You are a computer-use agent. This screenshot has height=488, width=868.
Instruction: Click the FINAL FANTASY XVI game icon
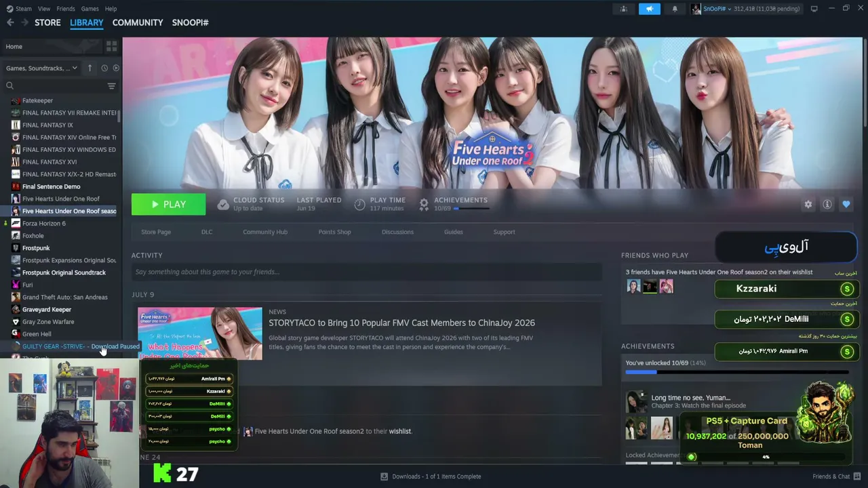(x=16, y=162)
